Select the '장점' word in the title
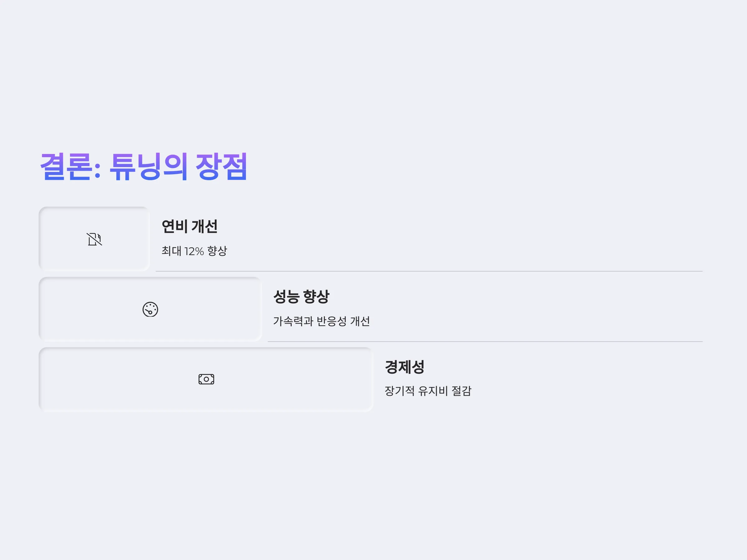 222,166
